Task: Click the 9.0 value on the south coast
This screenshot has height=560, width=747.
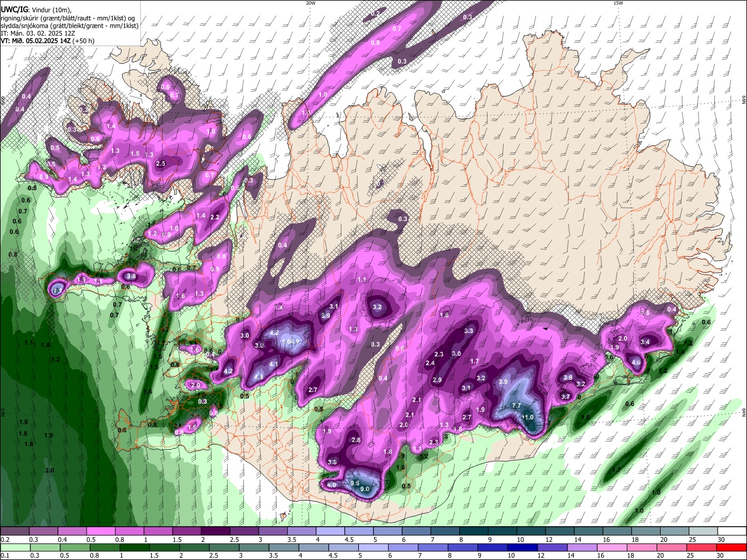Action: pos(365,489)
